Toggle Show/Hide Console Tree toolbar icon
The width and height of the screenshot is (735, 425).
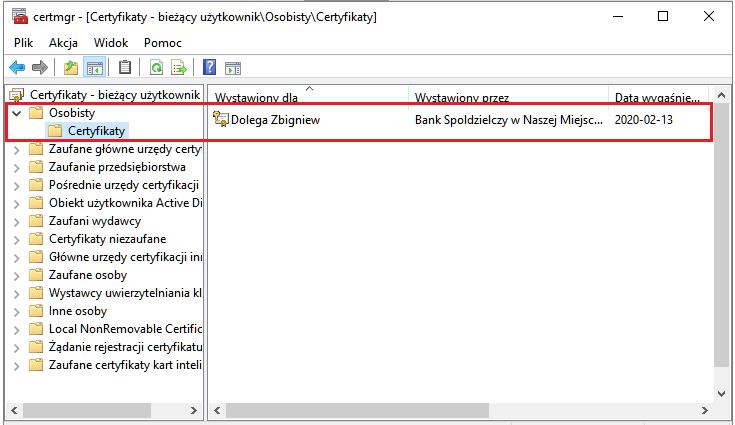tap(94, 68)
